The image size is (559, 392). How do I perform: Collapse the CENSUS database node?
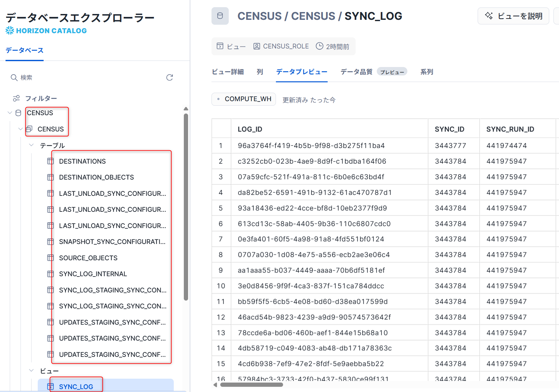[10, 113]
